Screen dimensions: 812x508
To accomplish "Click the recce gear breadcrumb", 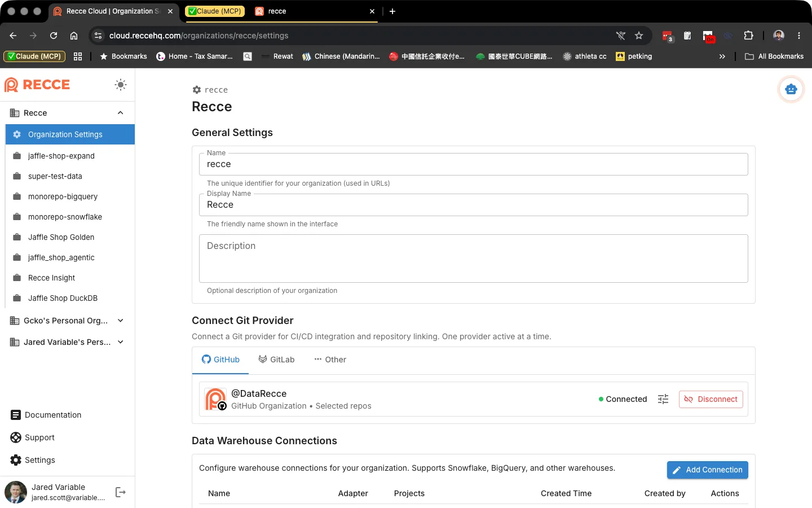I will click(210, 90).
